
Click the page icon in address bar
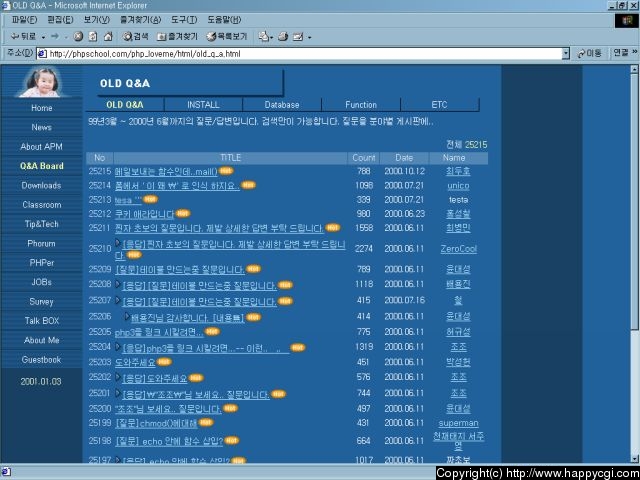coord(42,53)
